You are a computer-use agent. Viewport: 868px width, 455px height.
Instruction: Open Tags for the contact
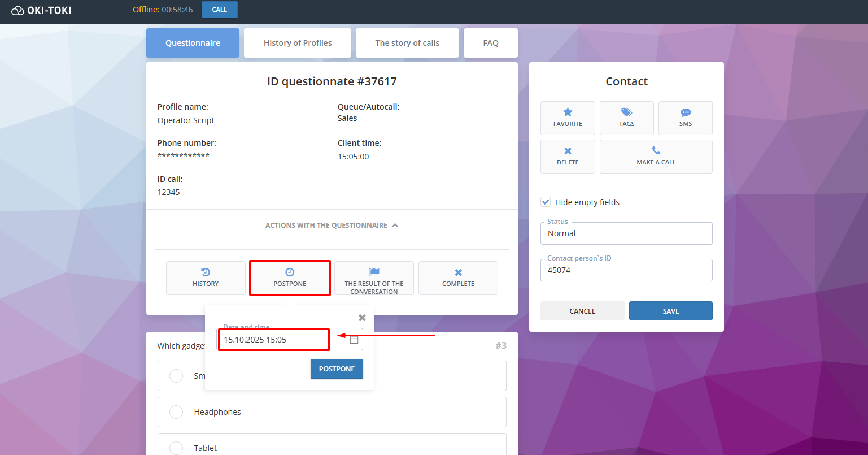pos(626,112)
